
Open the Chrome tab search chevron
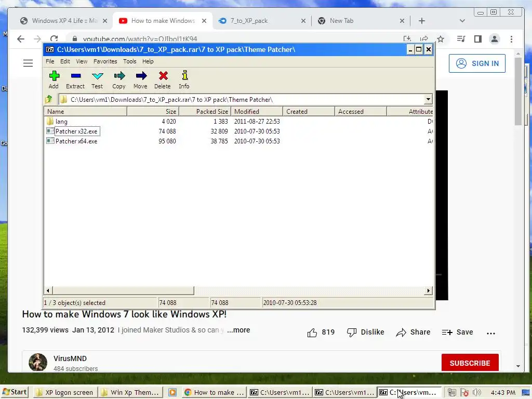click(x=462, y=21)
